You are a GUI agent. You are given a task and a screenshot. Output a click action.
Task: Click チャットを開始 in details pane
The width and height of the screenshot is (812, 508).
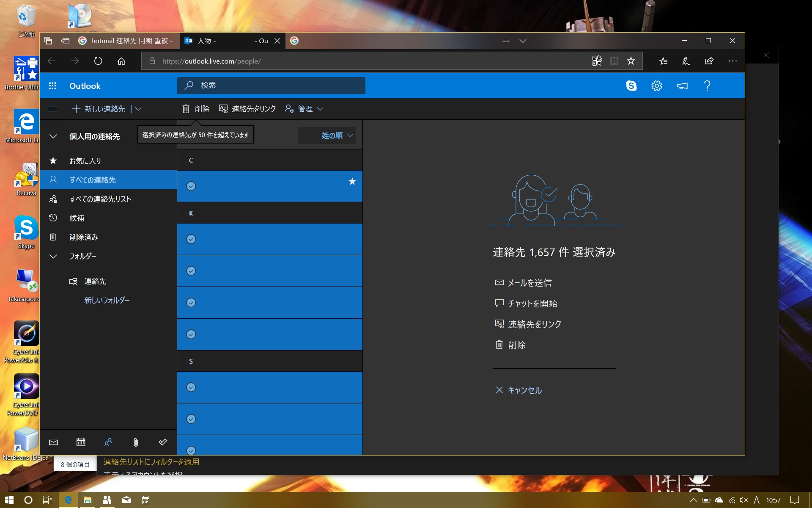tap(526, 304)
